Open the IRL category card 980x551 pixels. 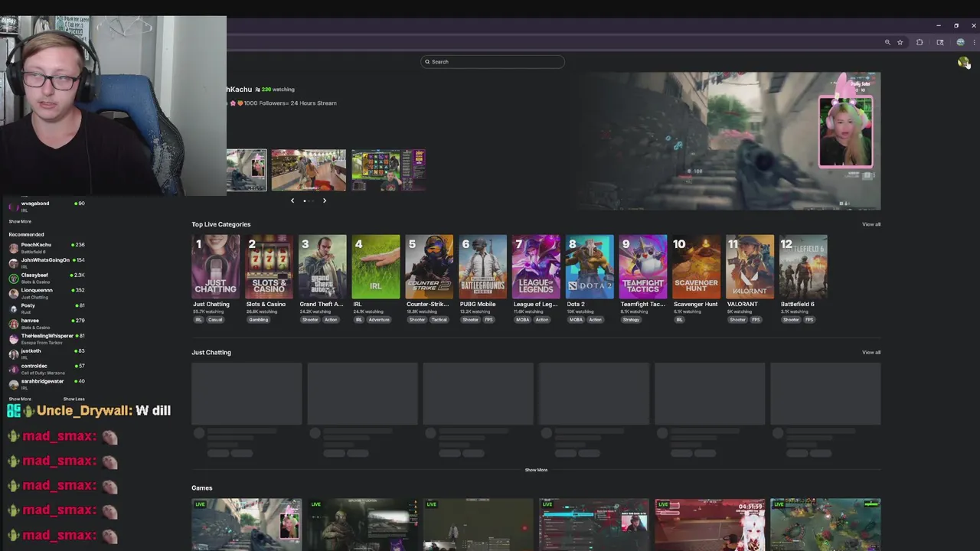(376, 266)
